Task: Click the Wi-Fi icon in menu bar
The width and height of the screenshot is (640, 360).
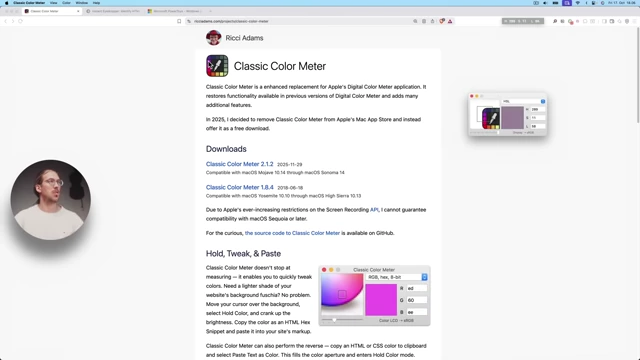Action: 578,3
